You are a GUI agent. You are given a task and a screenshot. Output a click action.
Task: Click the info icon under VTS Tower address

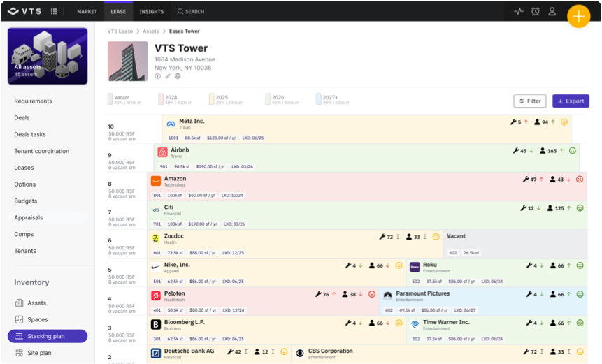click(x=158, y=76)
